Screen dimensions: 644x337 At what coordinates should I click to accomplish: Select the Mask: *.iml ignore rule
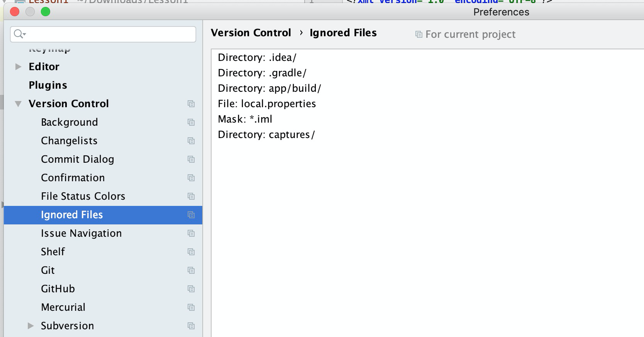tap(245, 119)
